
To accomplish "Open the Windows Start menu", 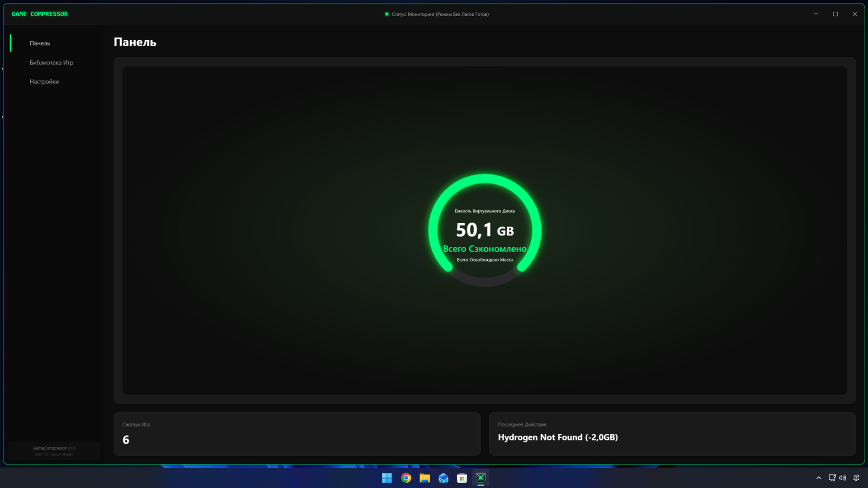I will click(387, 478).
